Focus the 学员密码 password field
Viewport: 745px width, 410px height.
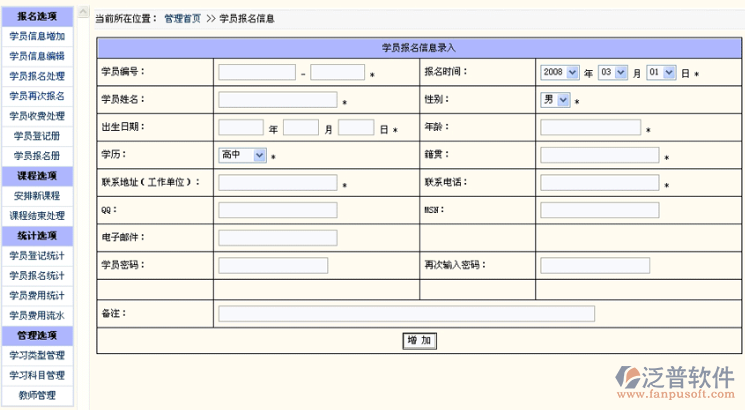[x=259, y=265]
